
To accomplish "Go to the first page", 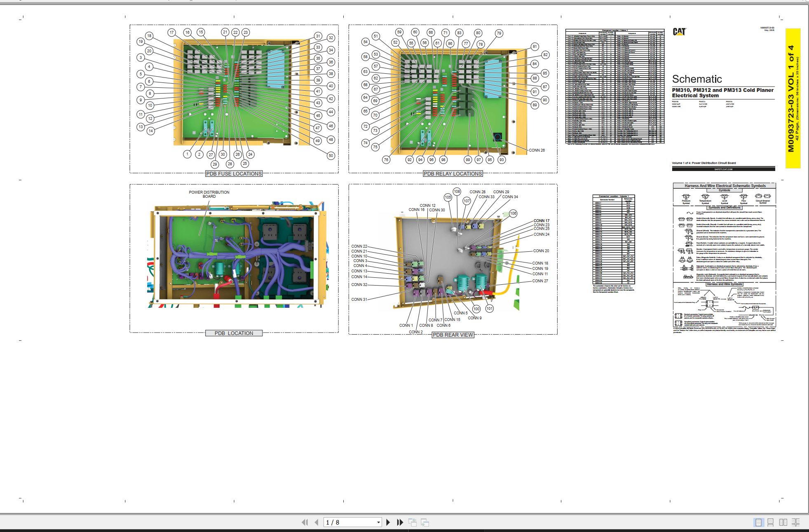I will point(305,522).
